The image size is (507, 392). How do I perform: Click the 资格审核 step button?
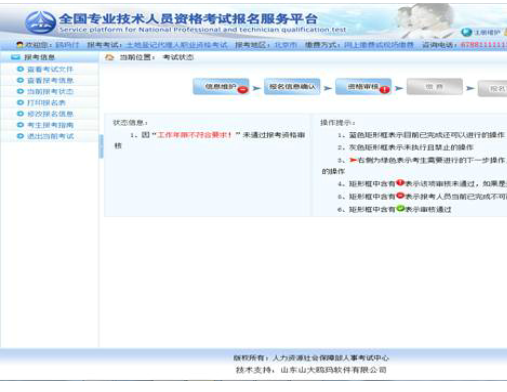[x=363, y=87]
